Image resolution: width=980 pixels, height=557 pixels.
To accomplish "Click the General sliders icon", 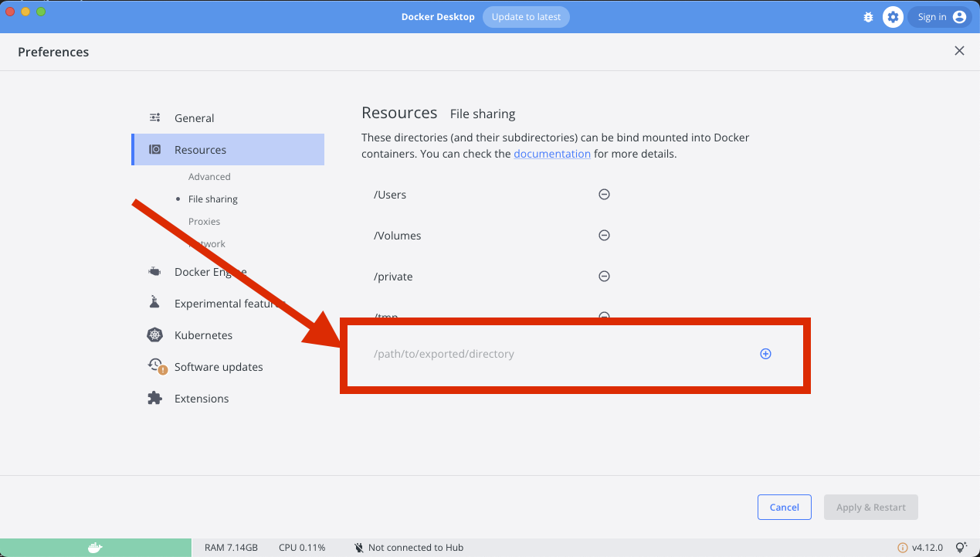I will point(154,118).
